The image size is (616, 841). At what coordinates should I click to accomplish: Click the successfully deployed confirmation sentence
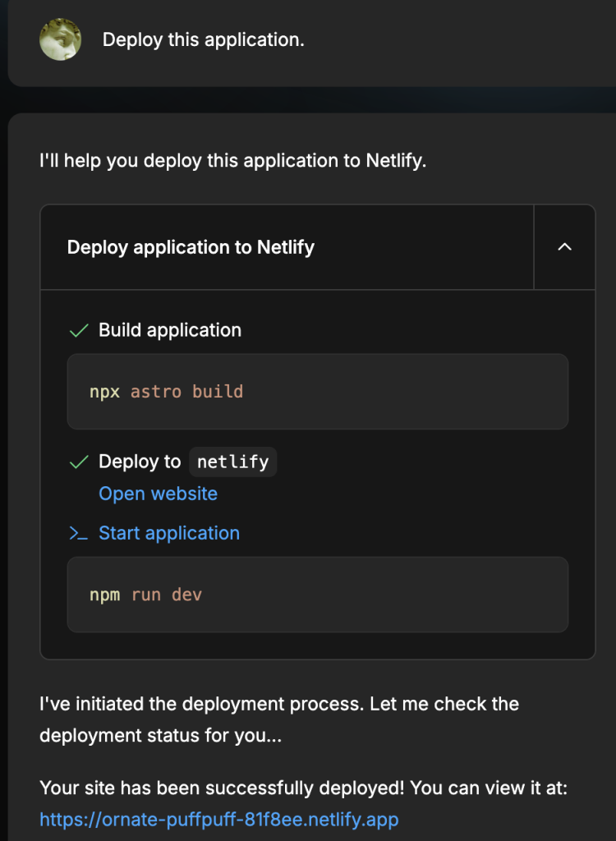tap(304, 788)
